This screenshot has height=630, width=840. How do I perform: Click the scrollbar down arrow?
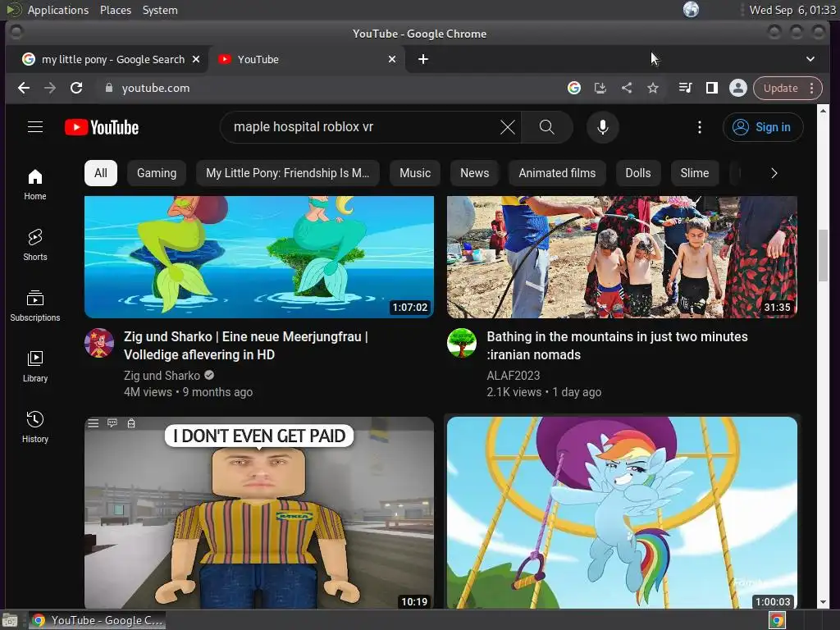coord(823,602)
